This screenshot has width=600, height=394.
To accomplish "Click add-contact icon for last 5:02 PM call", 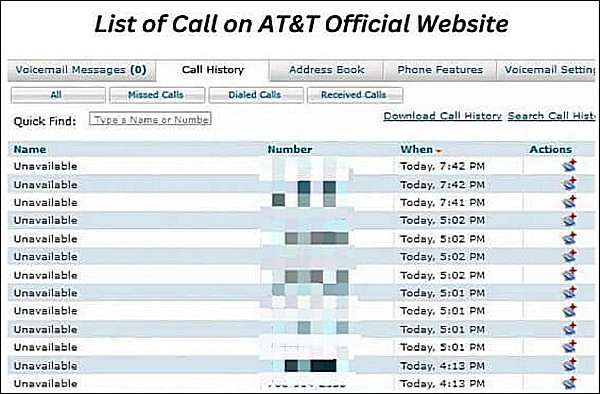I will click(569, 274).
